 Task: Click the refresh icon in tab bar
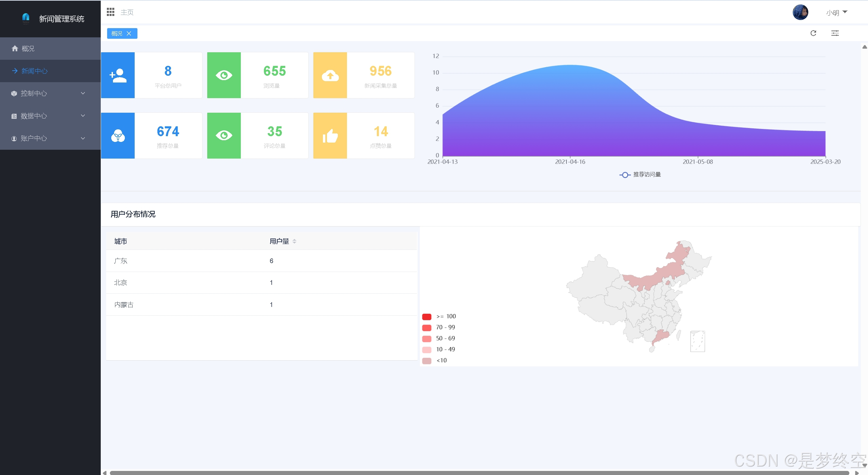coord(813,33)
